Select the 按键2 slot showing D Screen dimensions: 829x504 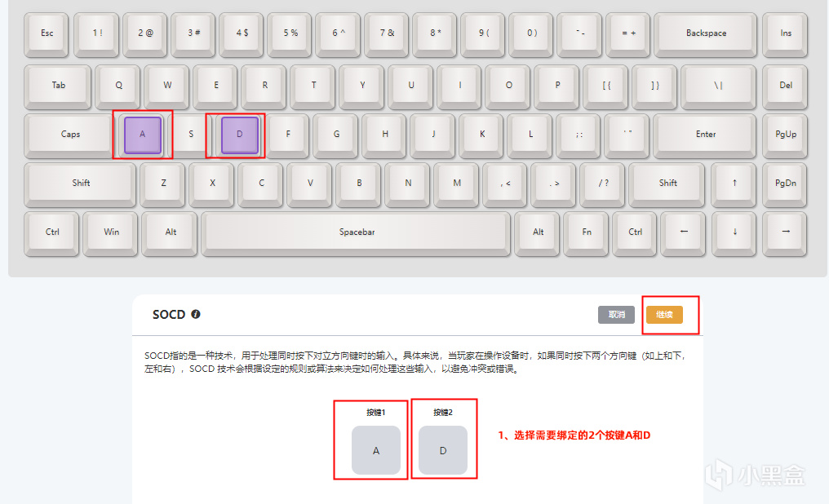443,450
